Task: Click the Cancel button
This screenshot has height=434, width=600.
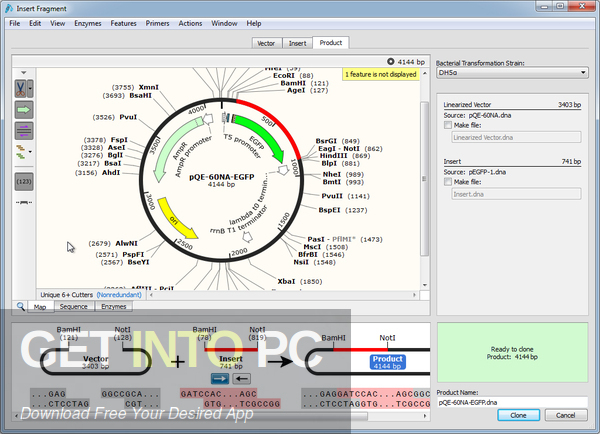Action: pyautogui.click(x=566, y=415)
